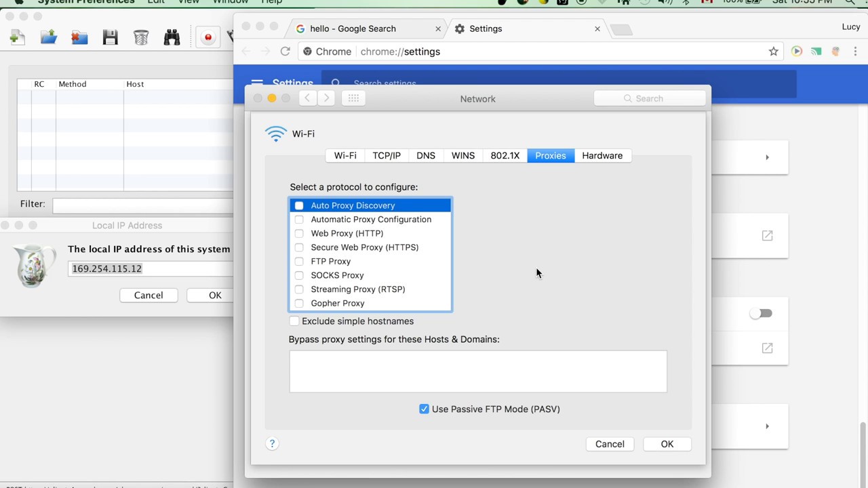This screenshot has width=868, height=488.
Task: Enable Automatic Proxy Configuration checkbox
Action: coord(299,220)
